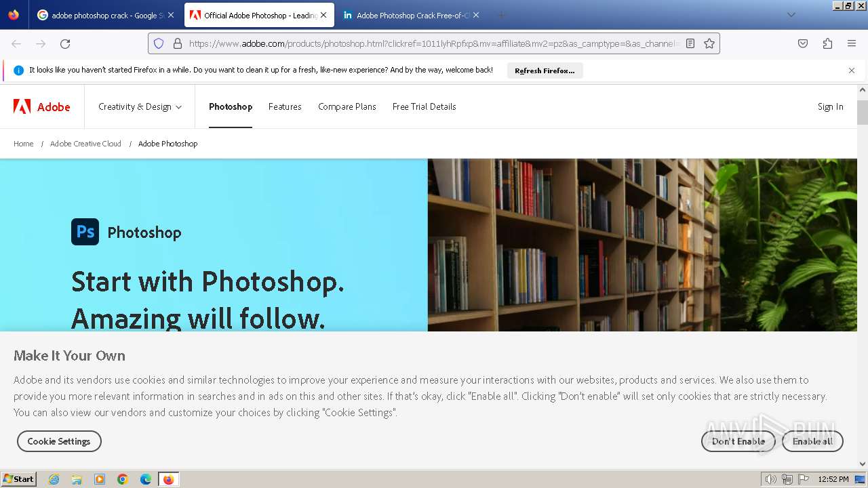Expand the Creativity & Design menu

(x=140, y=106)
